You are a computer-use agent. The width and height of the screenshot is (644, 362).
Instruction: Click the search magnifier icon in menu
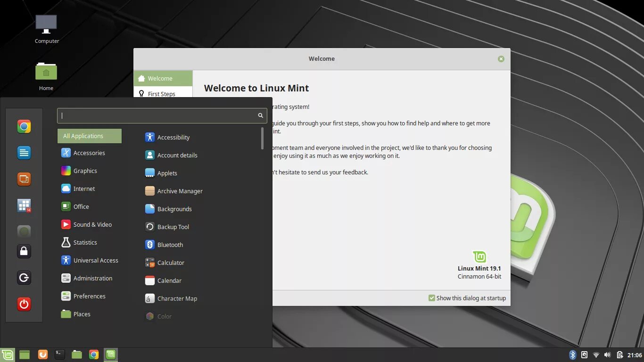pyautogui.click(x=260, y=115)
